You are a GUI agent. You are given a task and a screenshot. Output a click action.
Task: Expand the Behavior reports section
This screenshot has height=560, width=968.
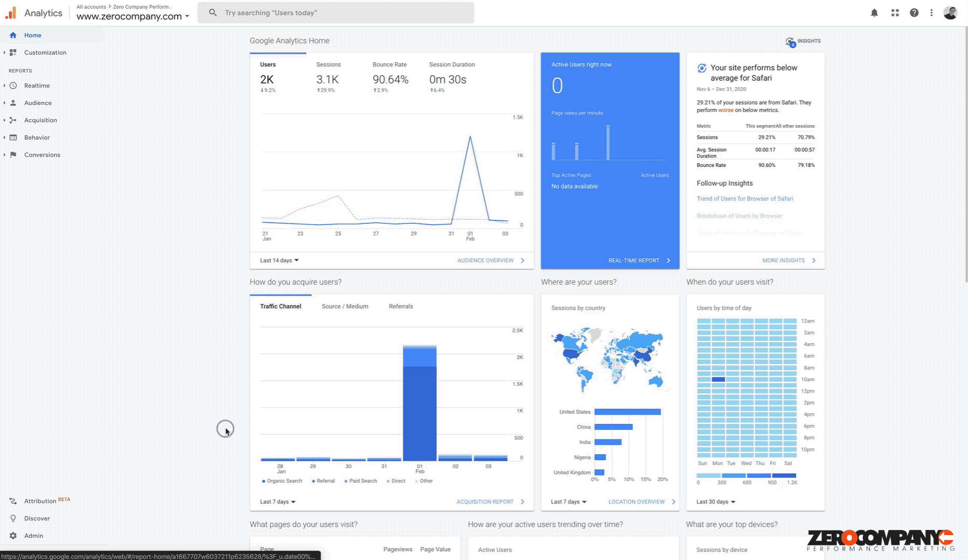5,137
